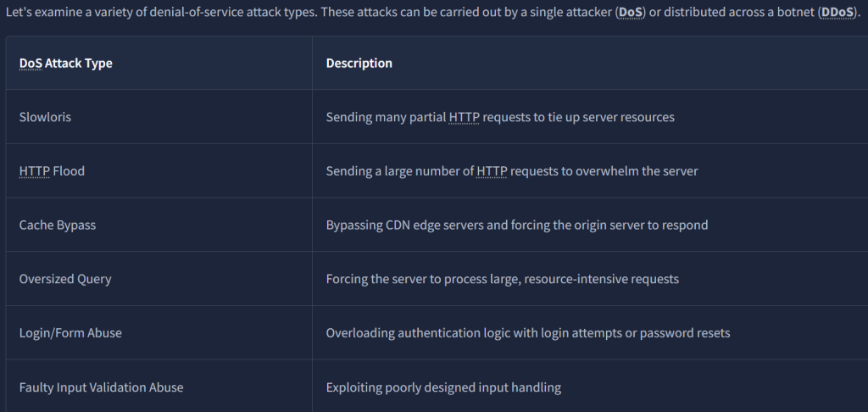Image resolution: width=868 pixels, height=412 pixels.
Task: Select the Faulty Input Validation Abuse cell
Action: (101, 387)
